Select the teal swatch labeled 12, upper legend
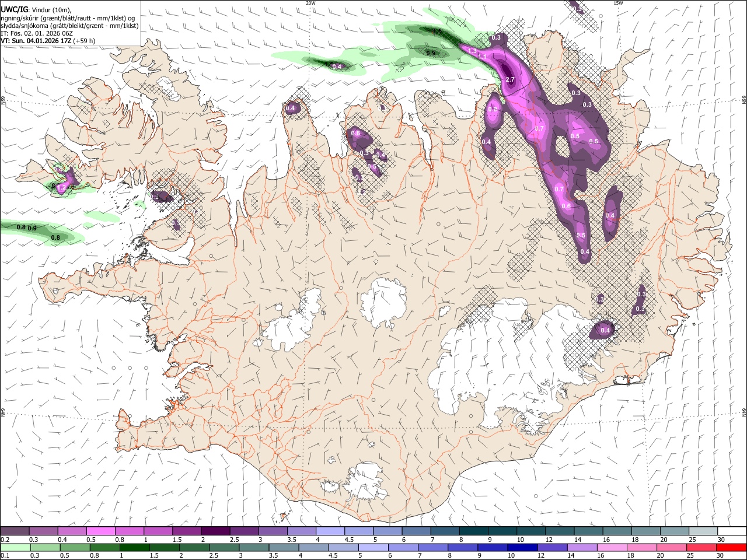Screen dimensions: 747x560 (559, 531)
